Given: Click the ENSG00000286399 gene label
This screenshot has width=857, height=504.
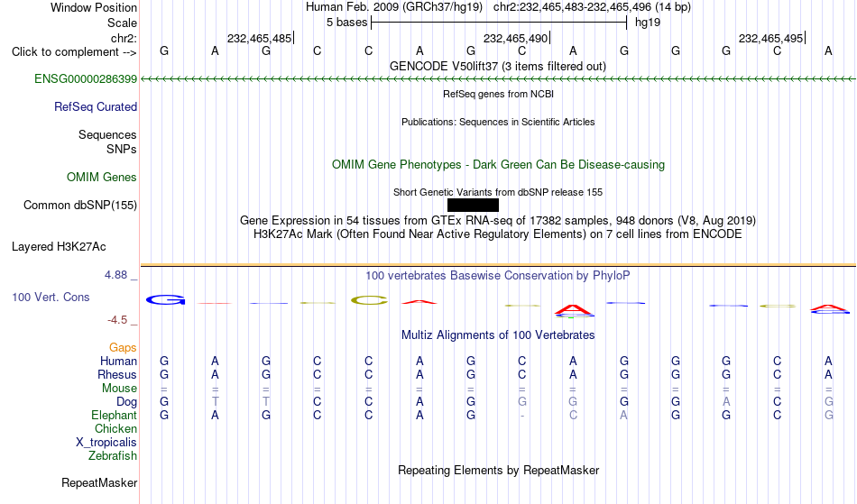Looking at the screenshot, I should [86, 78].
